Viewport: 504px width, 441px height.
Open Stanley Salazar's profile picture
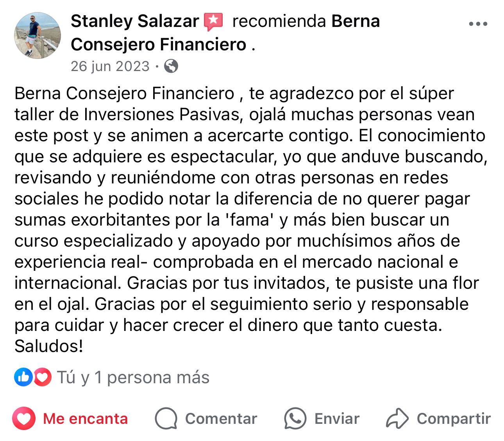pos(38,35)
